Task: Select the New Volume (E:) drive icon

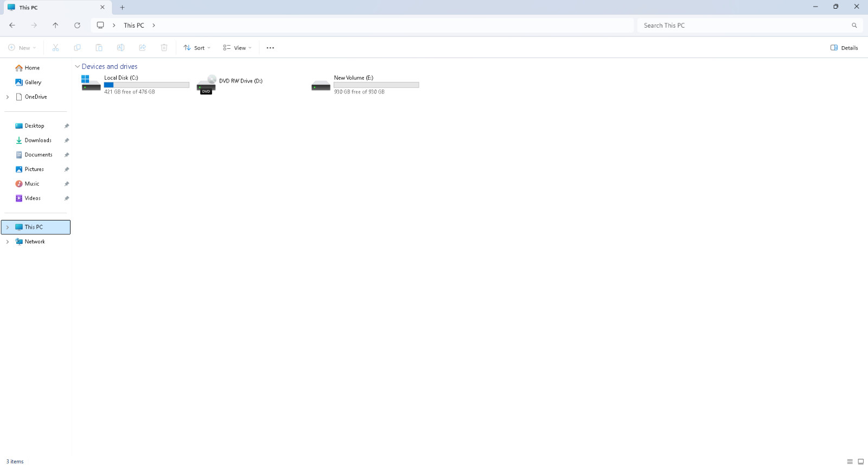Action: (x=321, y=86)
